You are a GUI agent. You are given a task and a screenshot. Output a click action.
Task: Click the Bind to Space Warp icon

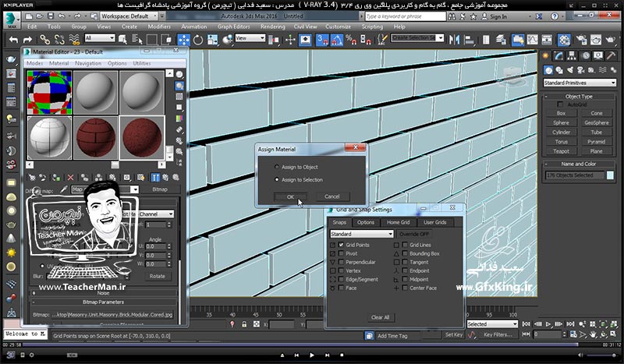(x=74, y=40)
